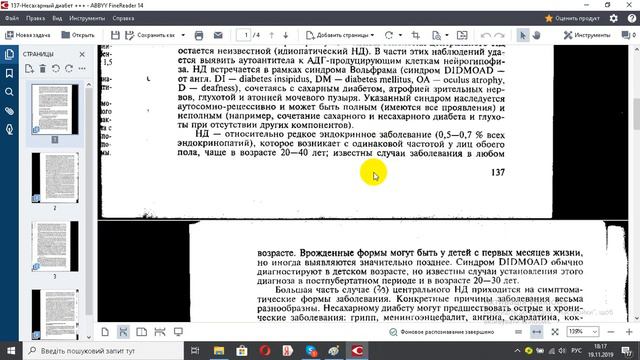Open the Инструменты menu in menu bar
The width and height of the screenshot is (640, 360).
[x=87, y=18]
